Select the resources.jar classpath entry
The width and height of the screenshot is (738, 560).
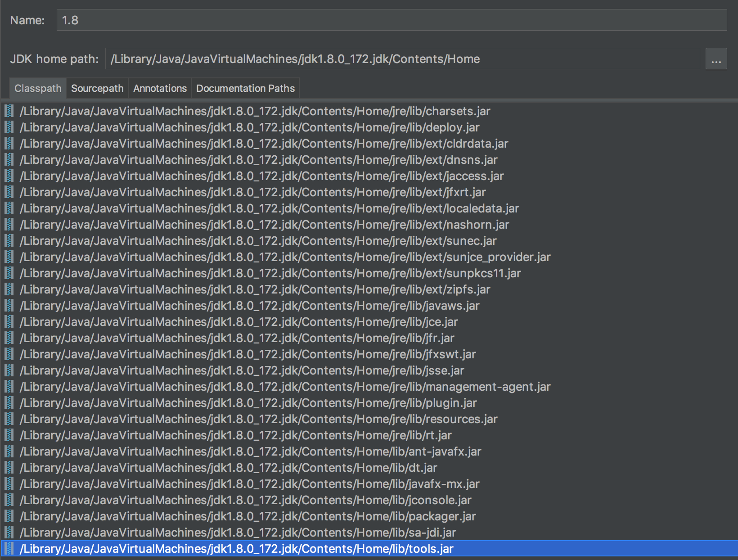pyautogui.click(x=369, y=419)
